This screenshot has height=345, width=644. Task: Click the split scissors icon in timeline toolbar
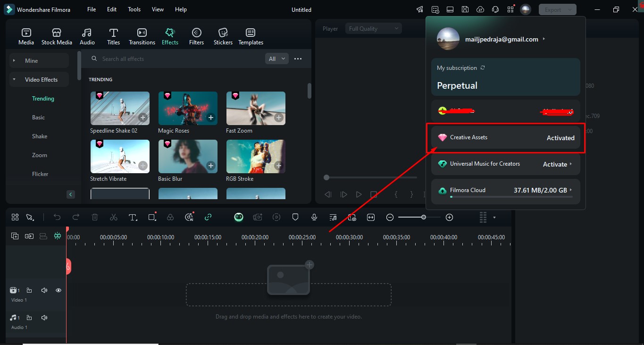point(114,217)
